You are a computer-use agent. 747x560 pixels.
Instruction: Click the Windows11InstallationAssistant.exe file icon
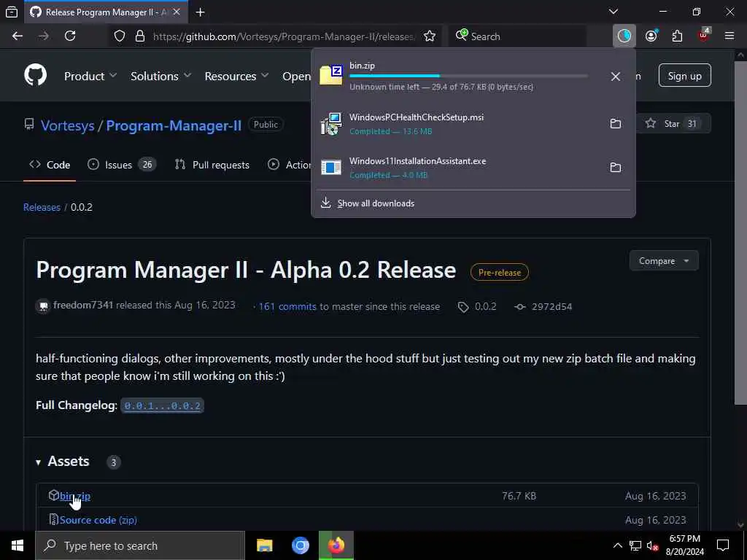[x=331, y=168]
